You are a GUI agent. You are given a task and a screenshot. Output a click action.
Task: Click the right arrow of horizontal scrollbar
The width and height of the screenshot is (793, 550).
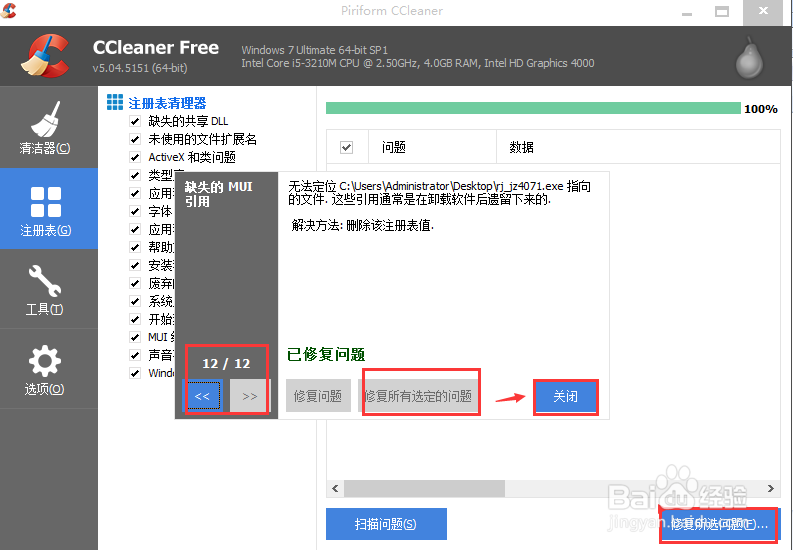coord(771,488)
